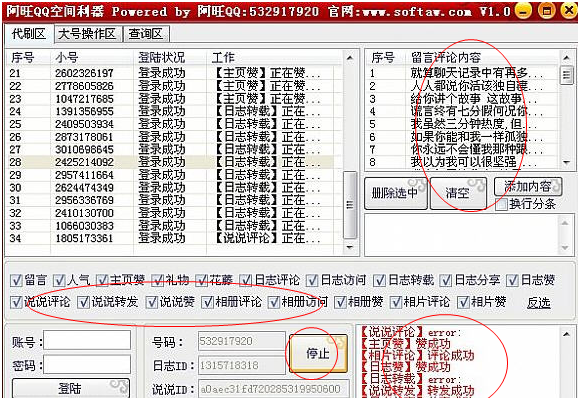
Task: Focus the 密码 input field
Action: [x=87, y=364]
